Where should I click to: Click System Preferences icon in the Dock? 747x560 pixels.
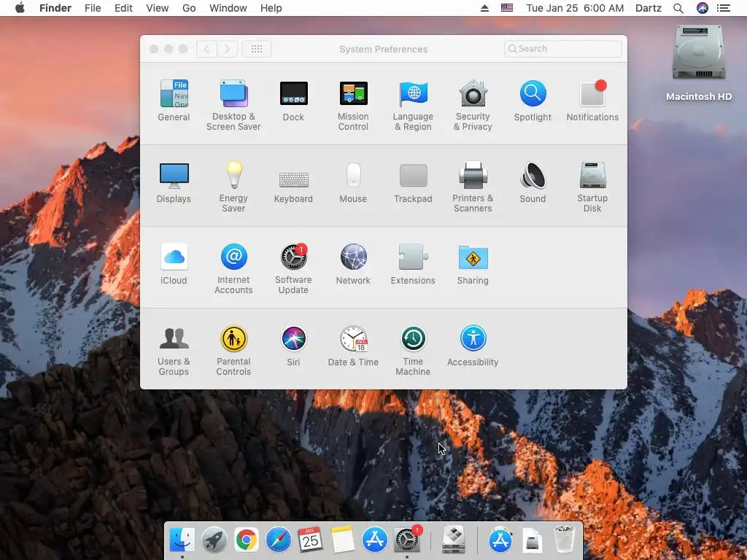pyautogui.click(x=407, y=539)
